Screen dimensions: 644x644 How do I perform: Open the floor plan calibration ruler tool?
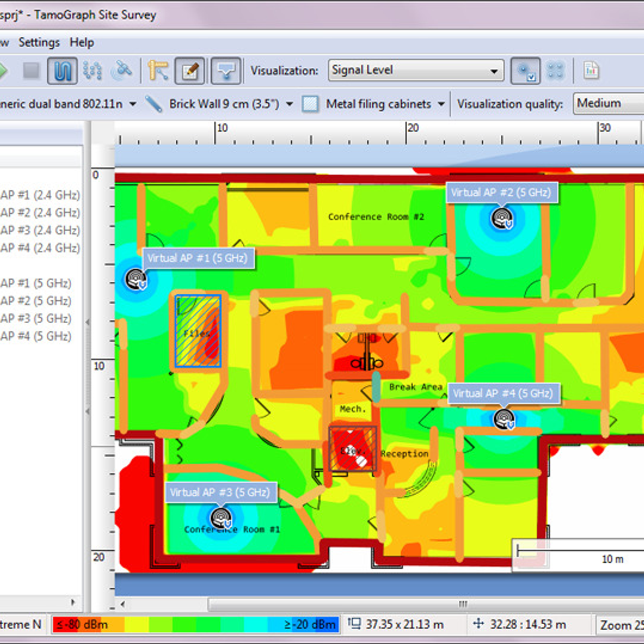[x=158, y=70]
